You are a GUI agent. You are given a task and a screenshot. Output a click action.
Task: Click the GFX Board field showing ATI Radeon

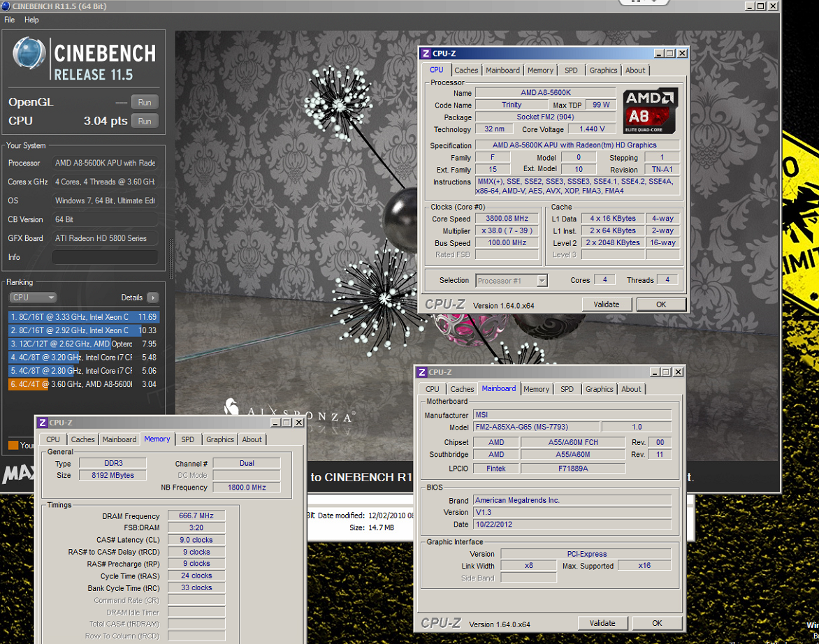105,238
